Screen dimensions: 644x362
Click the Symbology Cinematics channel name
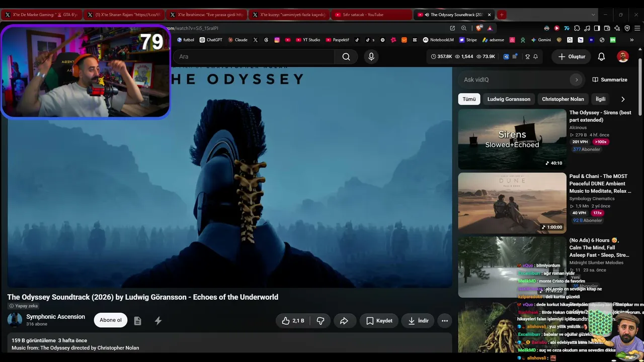592,199
